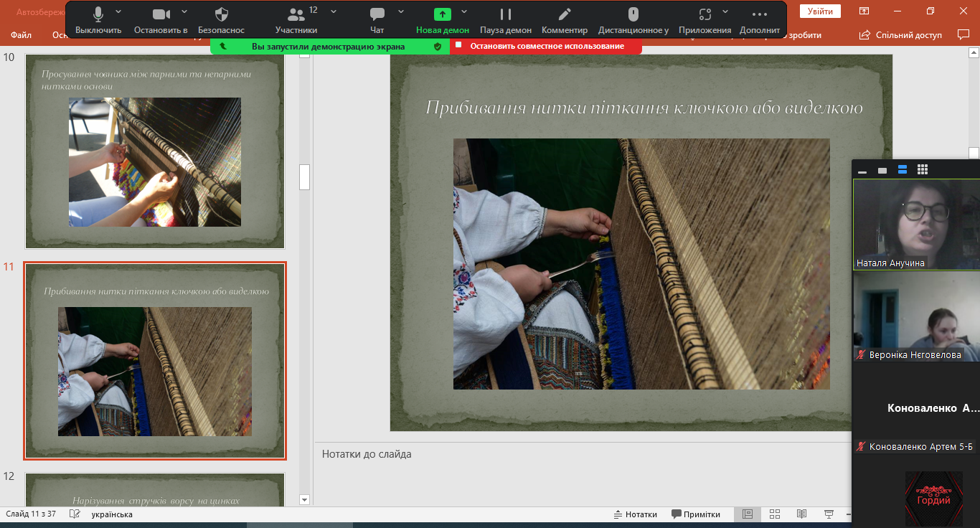Open the Zoom Chat window
The width and height of the screenshot is (980, 528).
377,19
